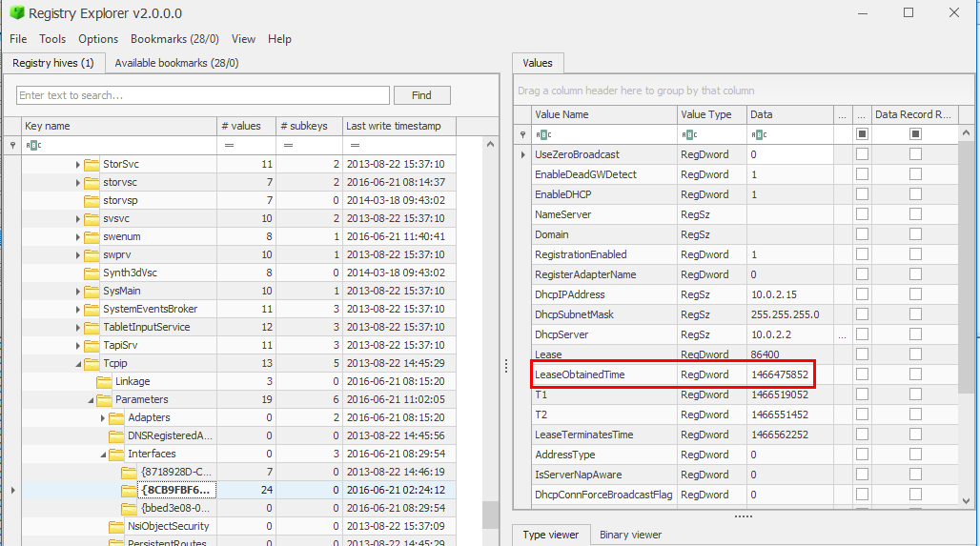Collapse the Tcpip tree node

[78, 364]
